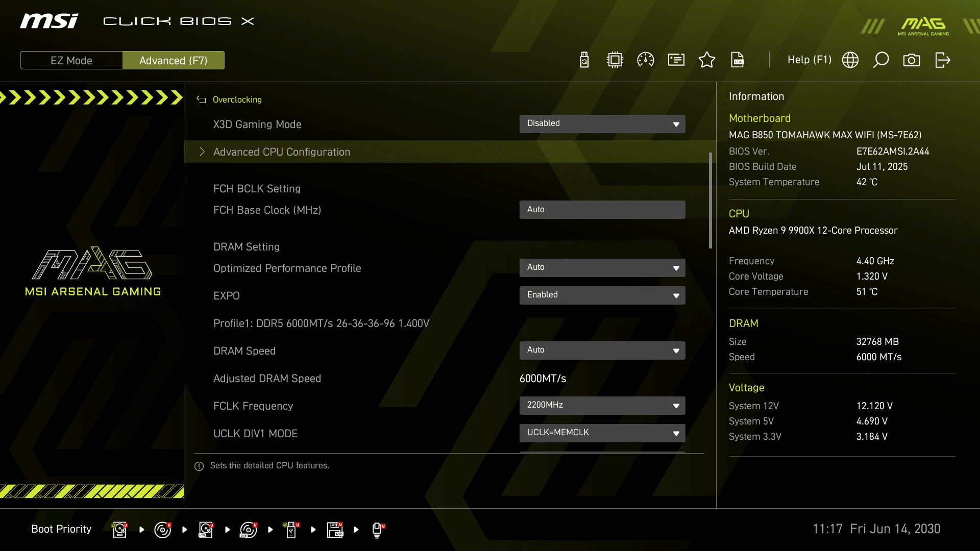Click the CPU chip icon in toolbar
The image size is (980, 551).
click(615, 60)
